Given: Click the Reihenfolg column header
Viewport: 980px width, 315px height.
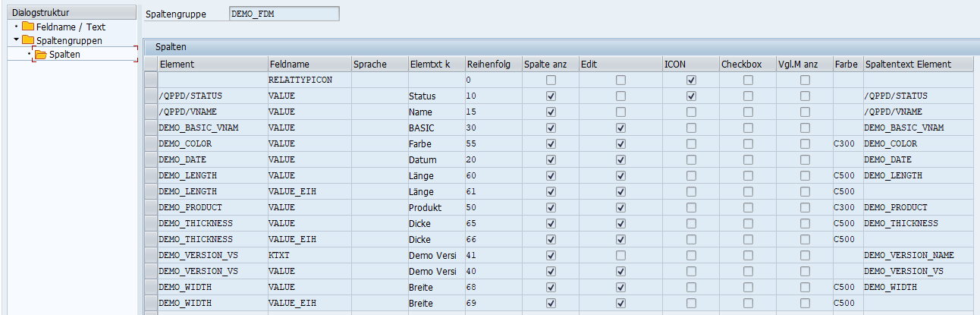Looking at the screenshot, I should click(x=492, y=65).
